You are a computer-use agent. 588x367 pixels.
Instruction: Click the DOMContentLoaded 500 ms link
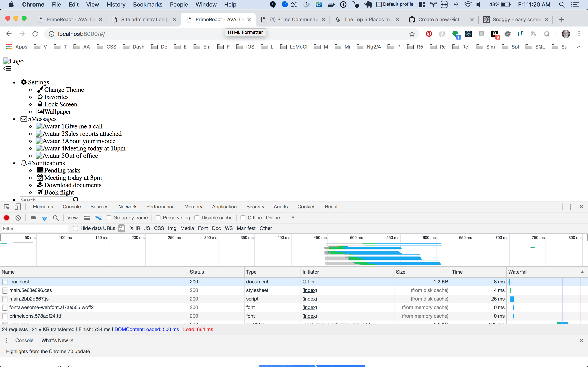pyautogui.click(x=147, y=329)
